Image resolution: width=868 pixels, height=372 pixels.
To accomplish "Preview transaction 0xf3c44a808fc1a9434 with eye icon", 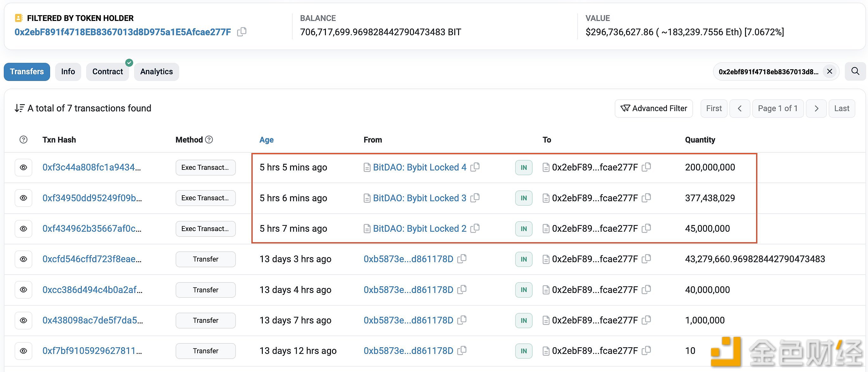I will (x=23, y=167).
